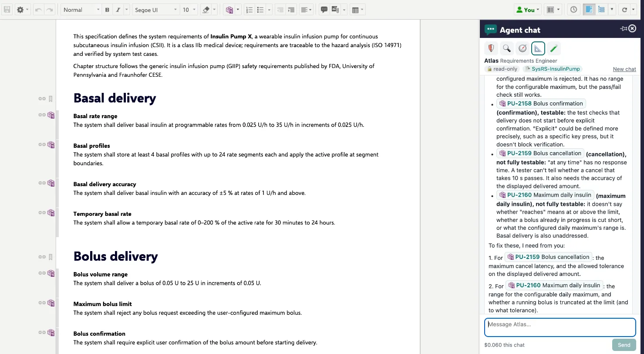Select the red shield agent icon
644x354 pixels.
click(x=491, y=48)
